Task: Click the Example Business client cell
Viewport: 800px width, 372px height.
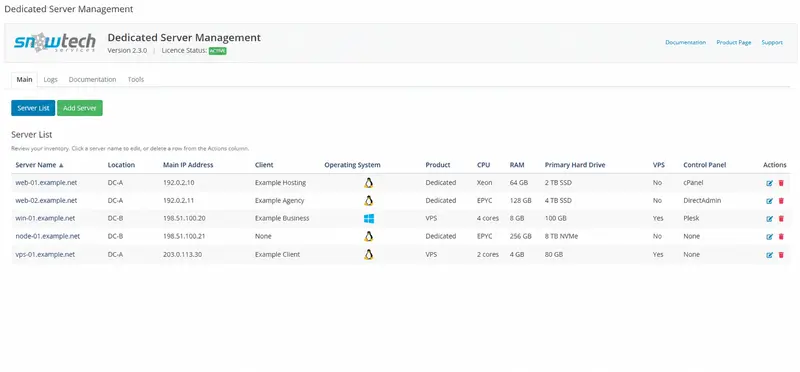Action: [282, 218]
